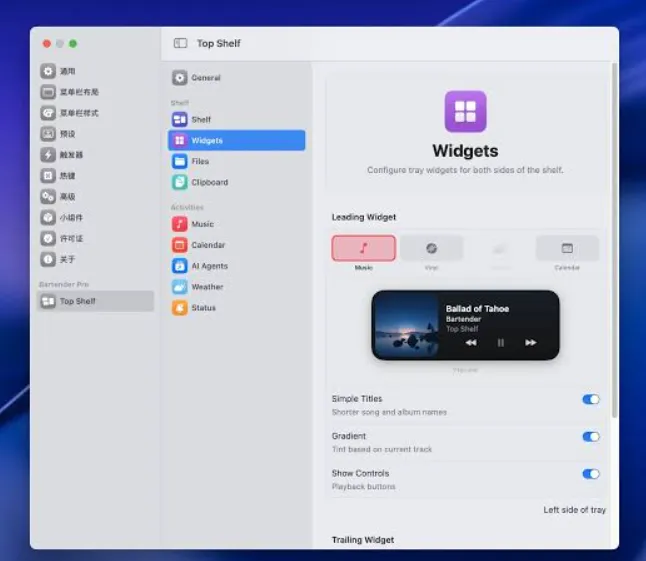Open the Files settings item
646x561 pixels.
coord(236,161)
